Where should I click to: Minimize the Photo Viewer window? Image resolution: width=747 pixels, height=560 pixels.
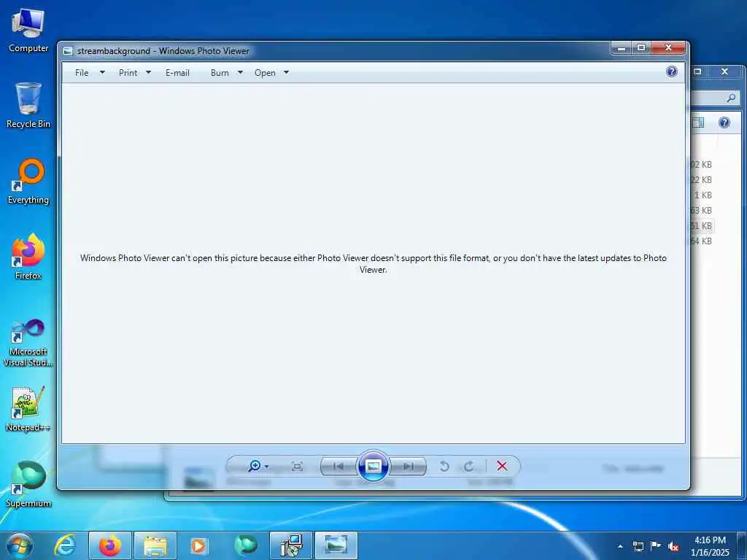pos(622,47)
